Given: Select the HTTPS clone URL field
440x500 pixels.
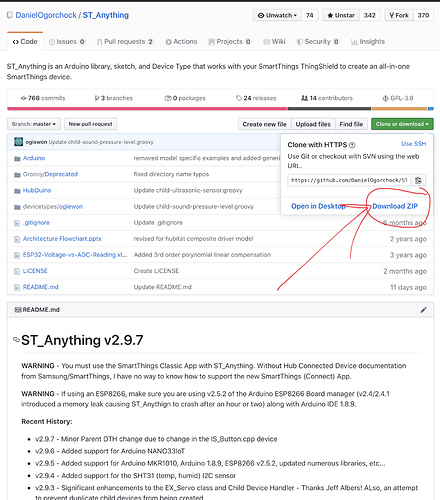Looking at the screenshot, I should [349, 180].
